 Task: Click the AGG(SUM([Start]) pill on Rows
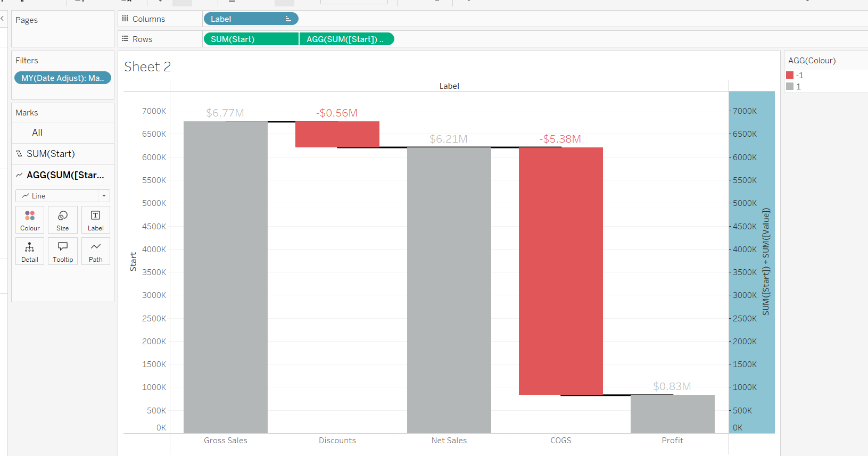(x=346, y=39)
